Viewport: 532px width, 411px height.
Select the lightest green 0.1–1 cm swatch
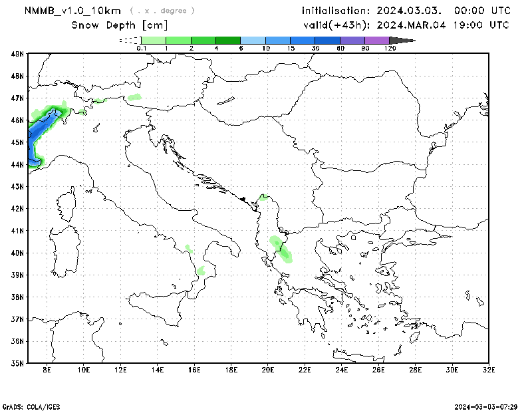[x=153, y=41]
